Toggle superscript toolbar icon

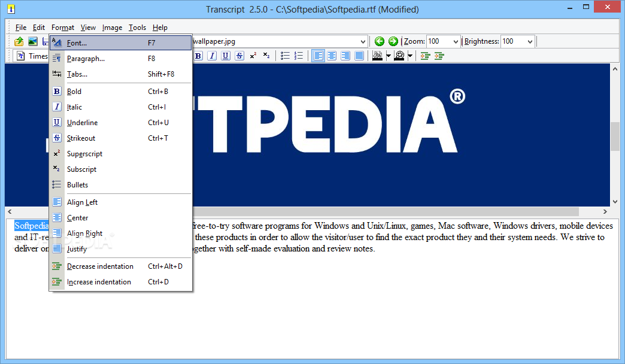point(253,56)
